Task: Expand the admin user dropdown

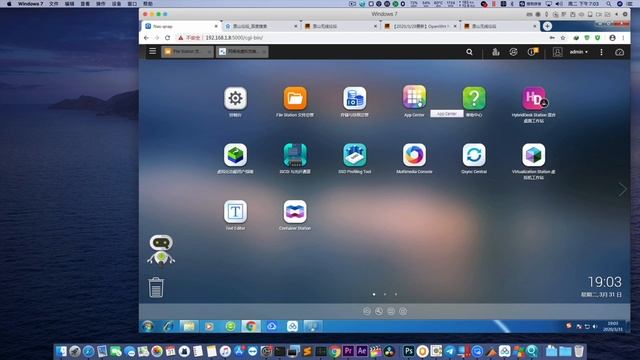Action: [x=579, y=52]
